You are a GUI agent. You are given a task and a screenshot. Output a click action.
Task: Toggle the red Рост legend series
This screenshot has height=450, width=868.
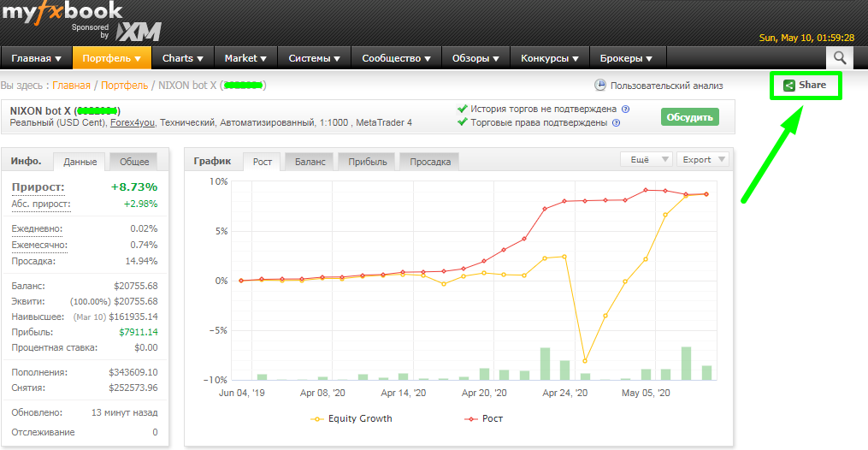pyautogui.click(x=483, y=419)
